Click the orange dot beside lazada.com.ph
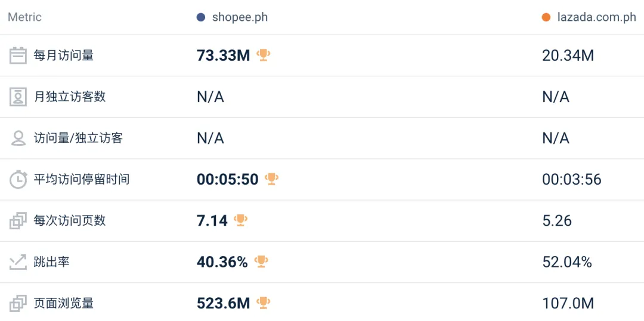The width and height of the screenshot is (644, 321). tap(546, 17)
